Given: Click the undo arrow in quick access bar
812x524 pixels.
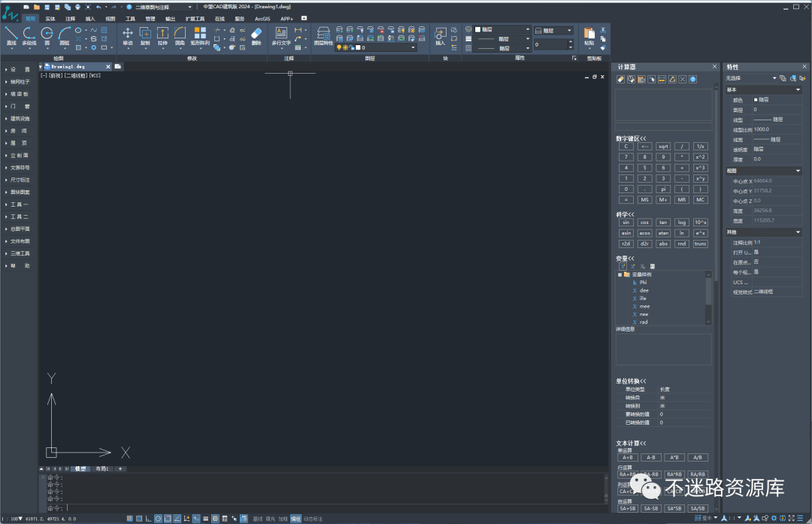Looking at the screenshot, I should tap(98, 8).
